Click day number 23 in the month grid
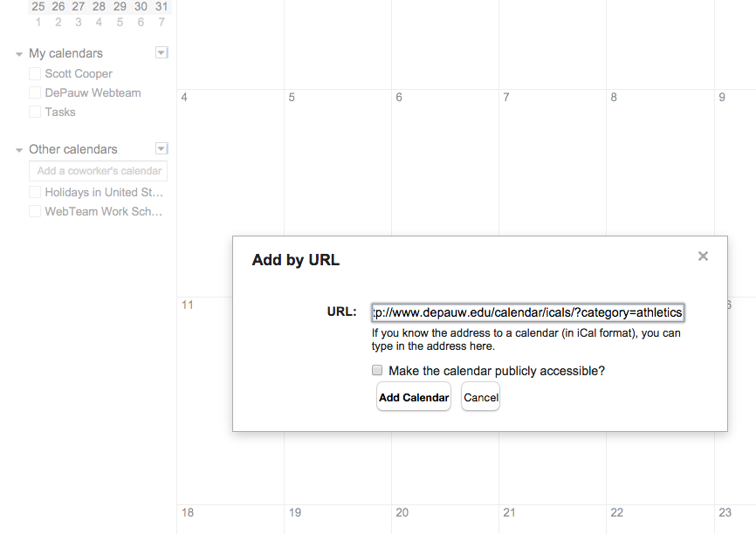This screenshot has width=756, height=534. pyautogui.click(x=725, y=513)
